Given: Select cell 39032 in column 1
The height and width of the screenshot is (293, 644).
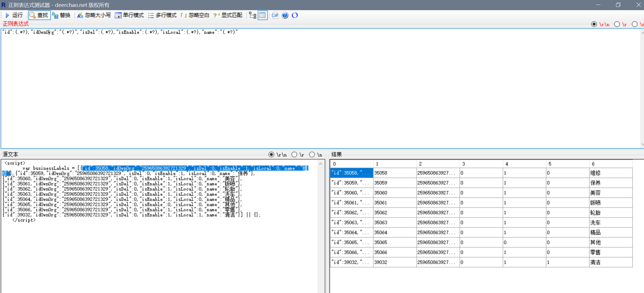Looking at the screenshot, I should (395, 262).
